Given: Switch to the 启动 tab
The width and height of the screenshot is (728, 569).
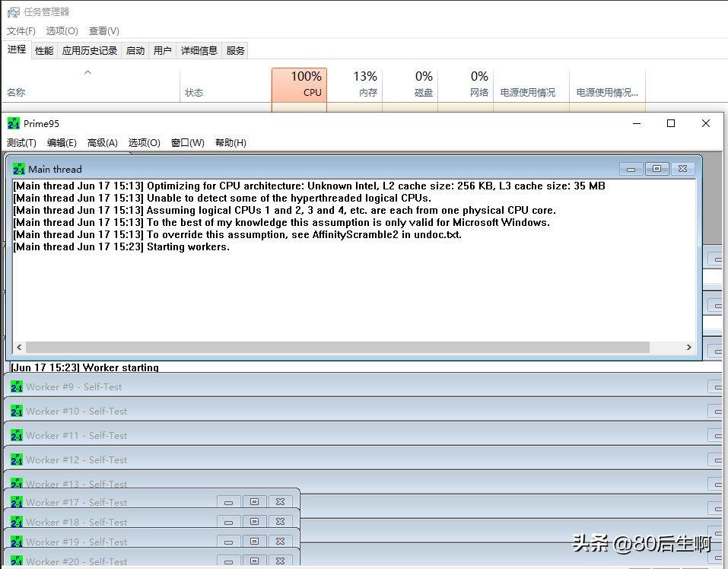Looking at the screenshot, I should [x=135, y=51].
